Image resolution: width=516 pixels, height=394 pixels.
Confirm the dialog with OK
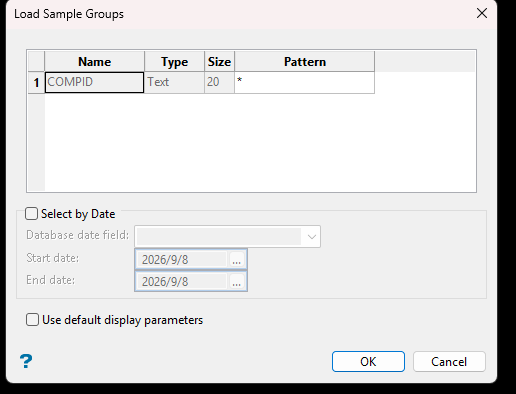pyautogui.click(x=368, y=361)
